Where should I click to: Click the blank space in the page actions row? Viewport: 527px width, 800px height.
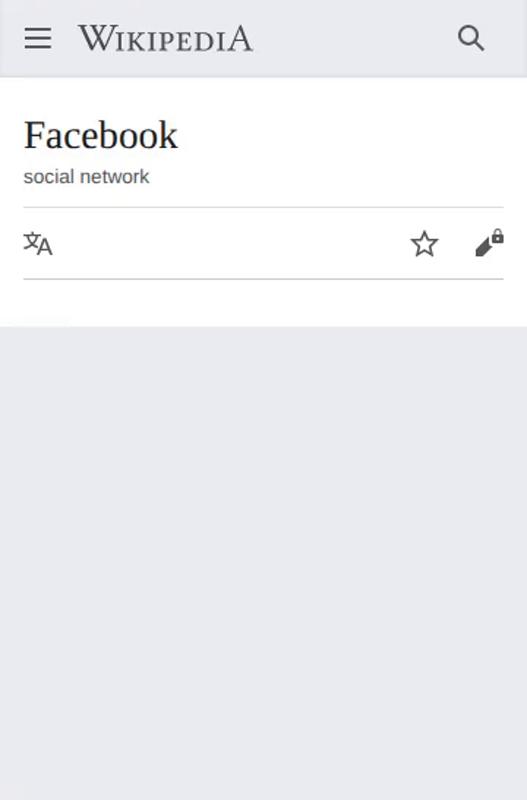pos(230,243)
